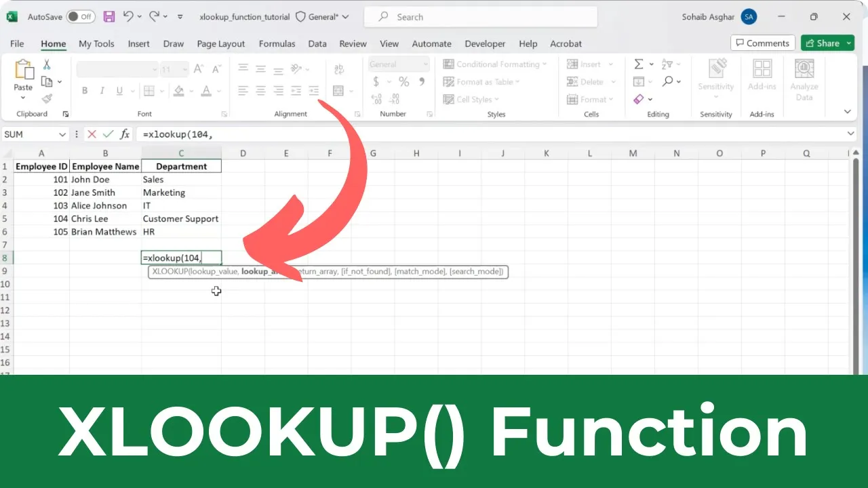868x488 pixels.
Task: Click the Comments button
Action: pos(762,43)
